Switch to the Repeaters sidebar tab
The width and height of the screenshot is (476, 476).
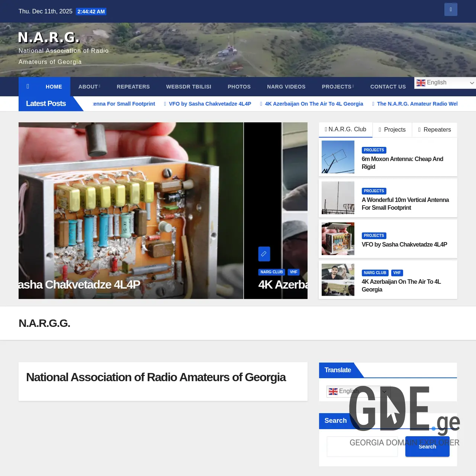437,130
